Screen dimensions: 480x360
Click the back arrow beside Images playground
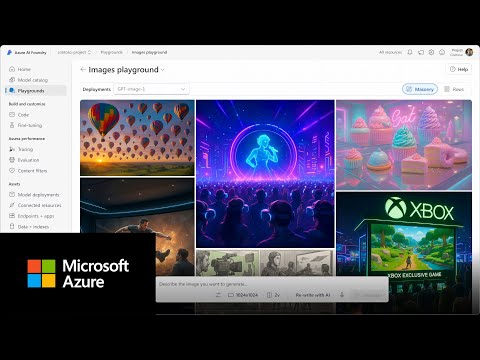coord(83,69)
